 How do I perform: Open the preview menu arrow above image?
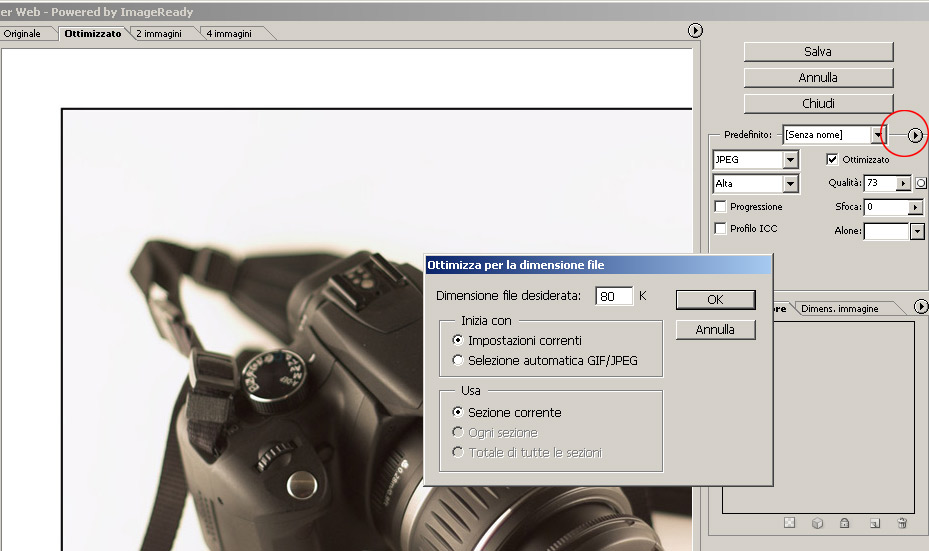coord(696,31)
